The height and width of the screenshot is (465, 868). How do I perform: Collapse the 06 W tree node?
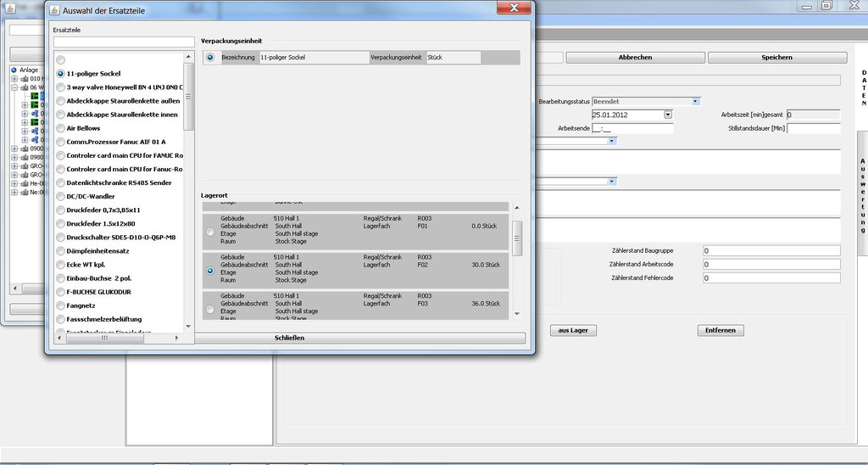point(14,87)
